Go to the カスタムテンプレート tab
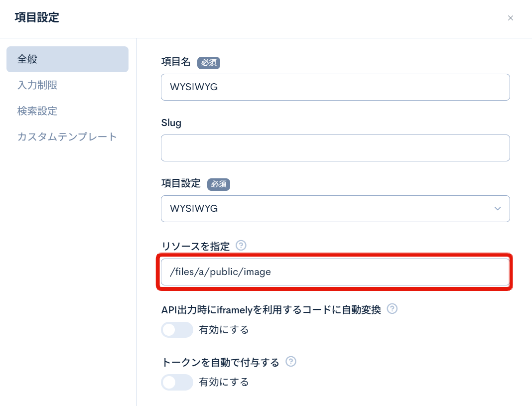532x406 pixels. 67,136
